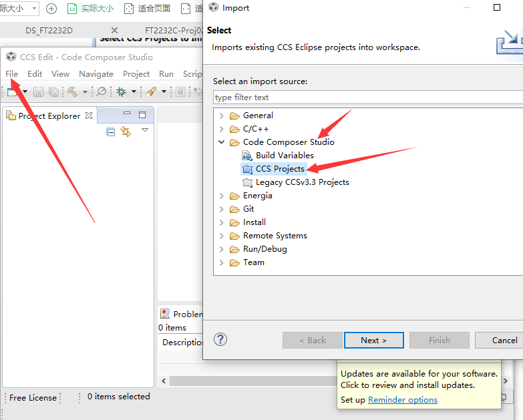Minimize the Project Explorer panel

click(x=127, y=114)
